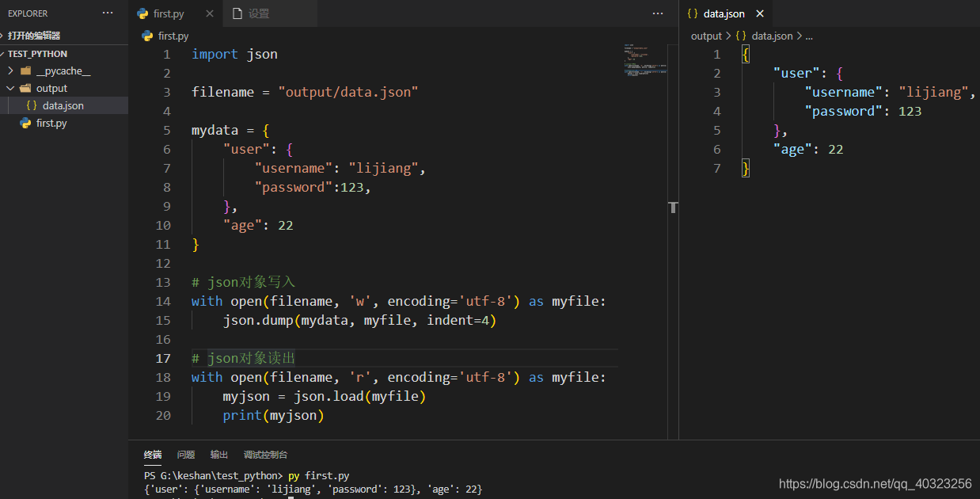Click the 'mydata = {' line
Screen dimensions: 980x499
pos(230,130)
